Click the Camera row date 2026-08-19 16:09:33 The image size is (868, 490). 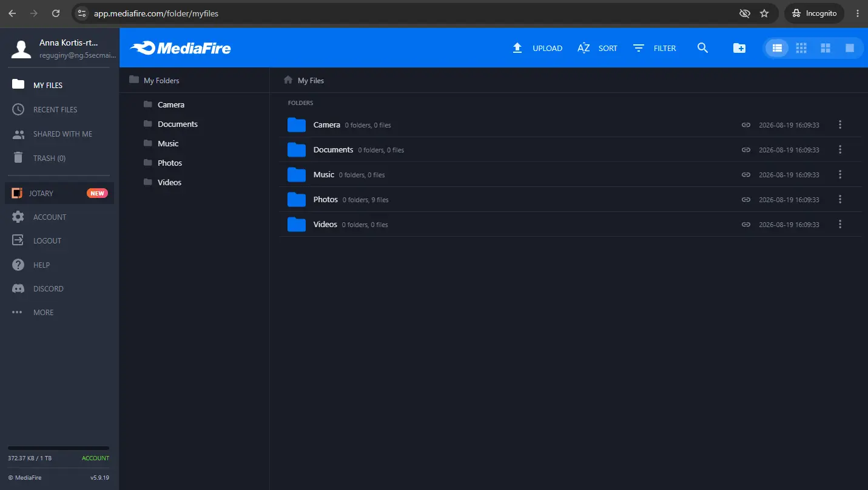pyautogui.click(x=789, y=125)
